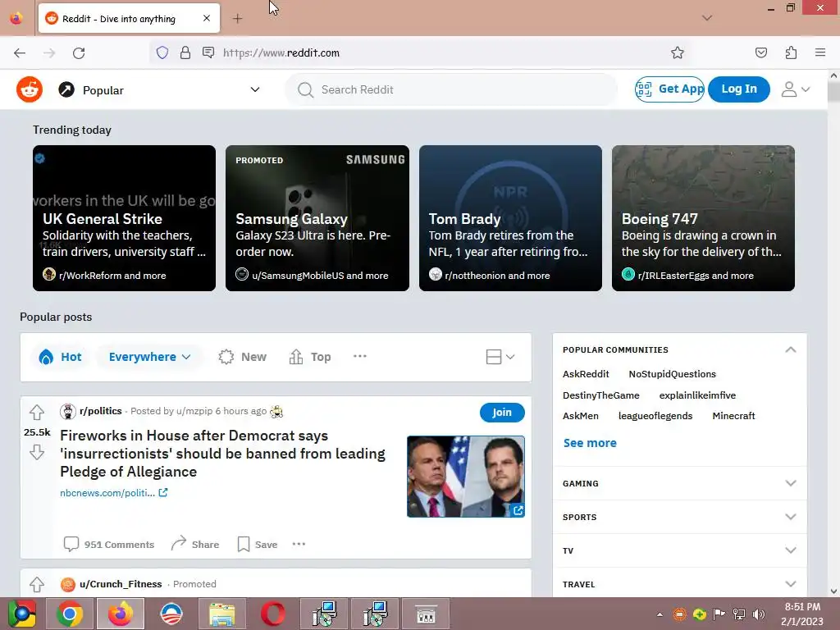Bookmark this page with star icon
The image size is (840, 630).
[677, 52]
